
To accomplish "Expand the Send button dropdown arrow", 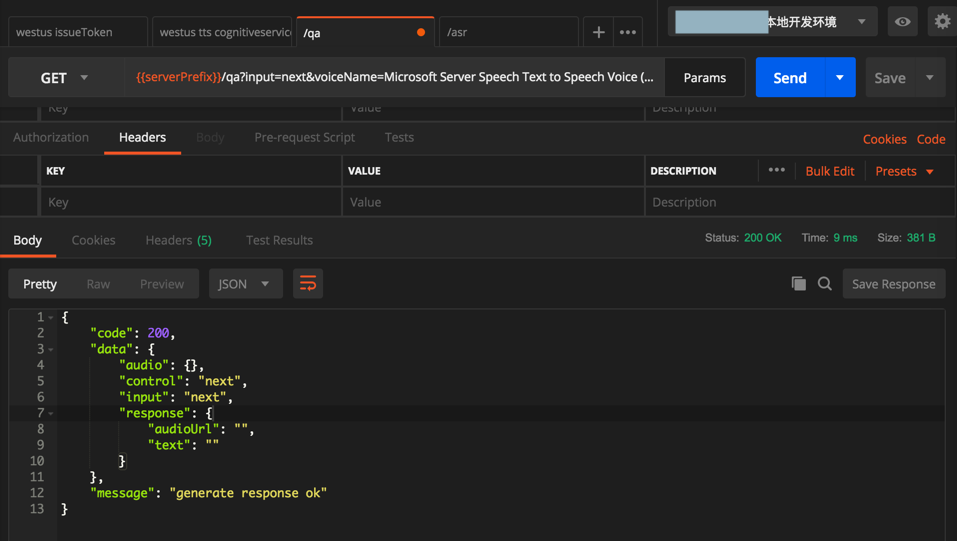I will [840, 78].
